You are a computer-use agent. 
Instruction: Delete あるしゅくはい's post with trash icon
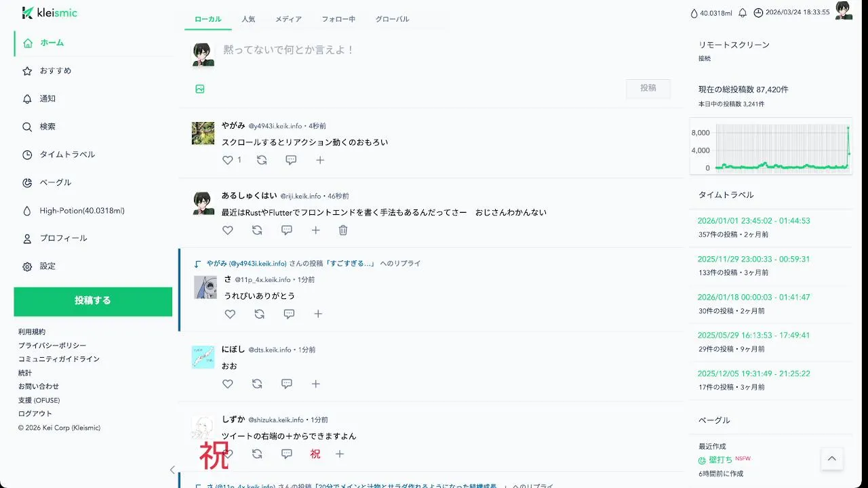(343, 230)
